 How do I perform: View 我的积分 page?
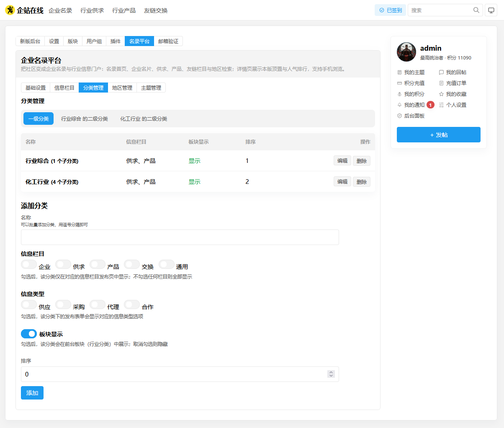pyautogui.click(x=411, y=94)
